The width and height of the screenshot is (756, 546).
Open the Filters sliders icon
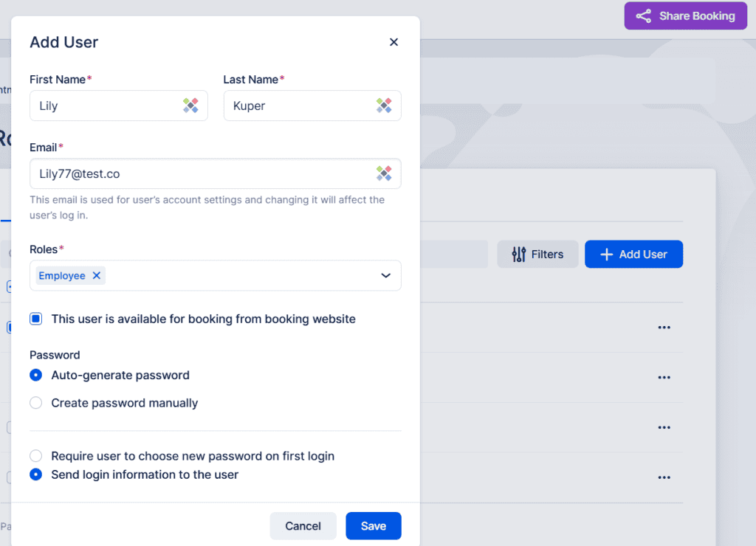[519, 254]
